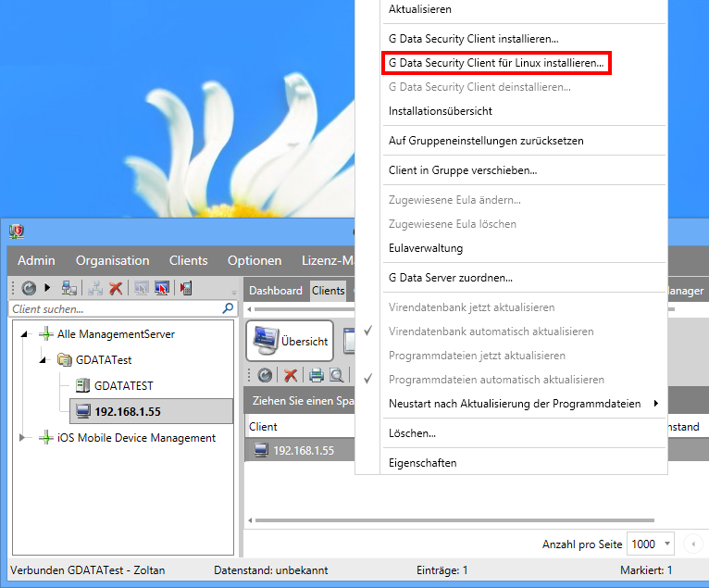Open Eulaverwaltung from context menu

click(x=426, y=248)
